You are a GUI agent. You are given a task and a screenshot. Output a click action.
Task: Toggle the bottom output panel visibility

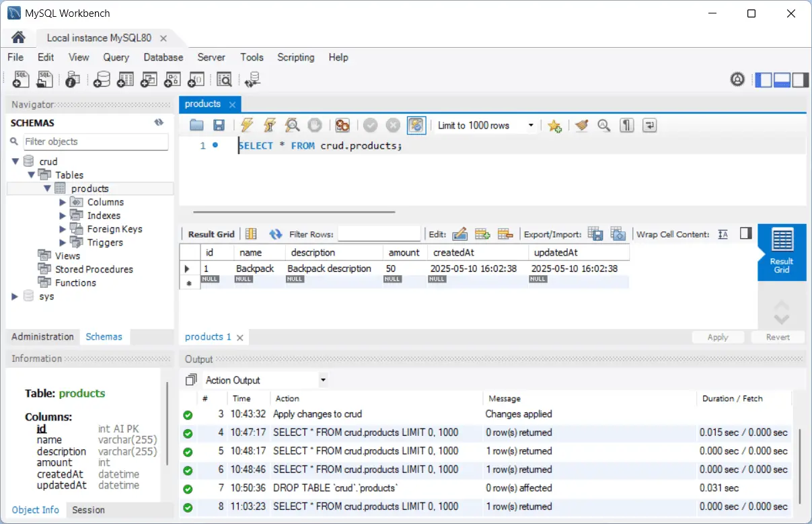pos(782,80)
